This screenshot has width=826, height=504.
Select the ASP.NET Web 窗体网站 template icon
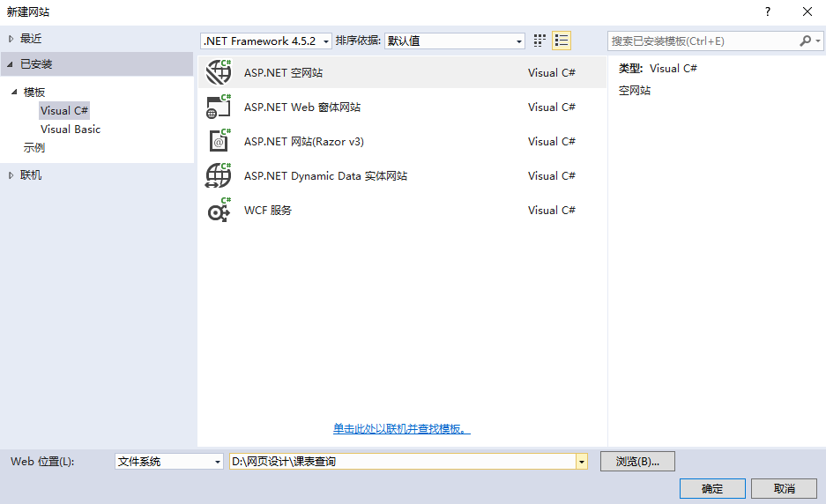pyautogui.click(x=219, y=107)
